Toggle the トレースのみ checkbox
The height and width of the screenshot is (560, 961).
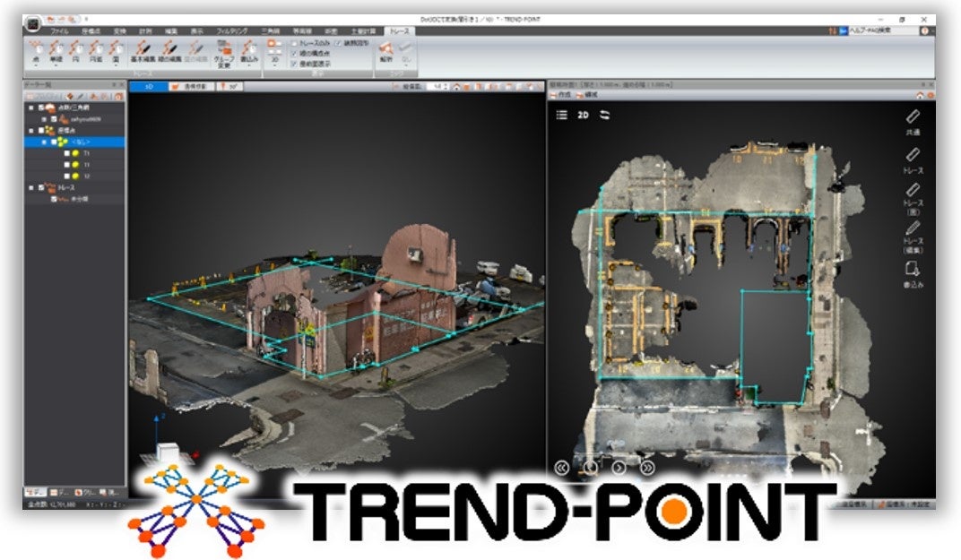[294, 44]
